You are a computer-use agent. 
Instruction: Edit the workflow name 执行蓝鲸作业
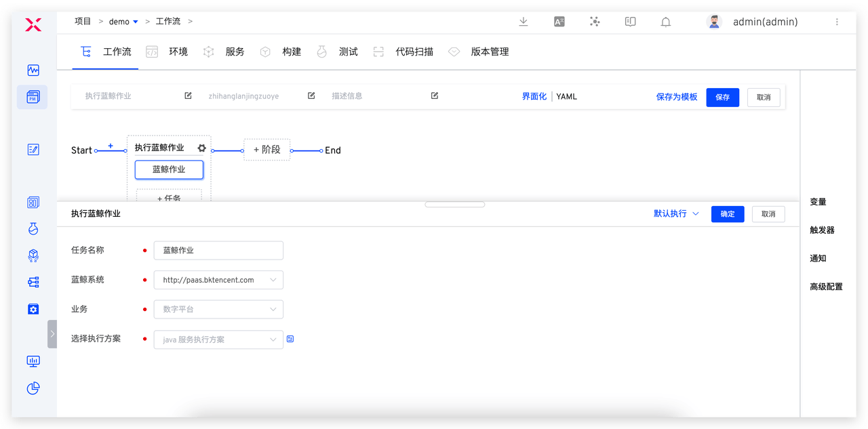188,96
